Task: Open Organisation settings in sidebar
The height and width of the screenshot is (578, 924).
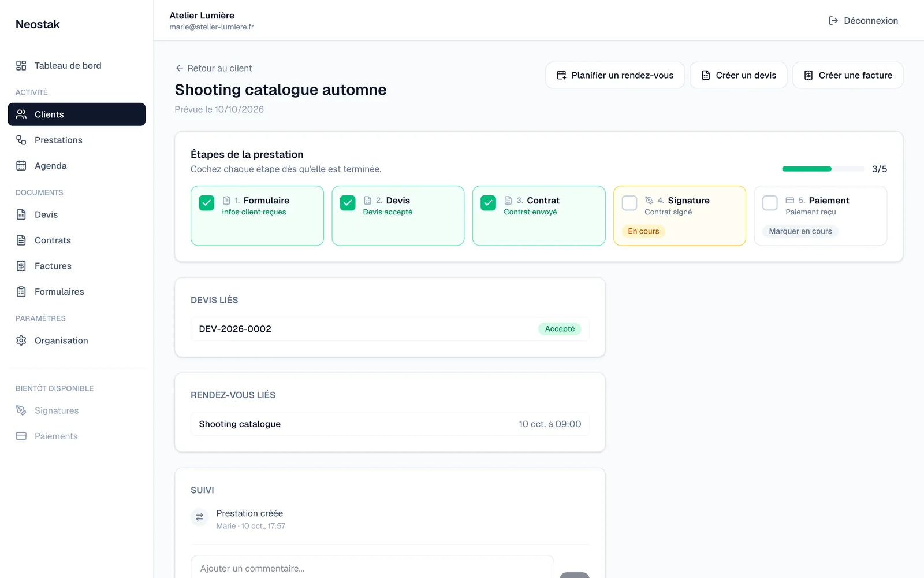Action: [77, 340]
